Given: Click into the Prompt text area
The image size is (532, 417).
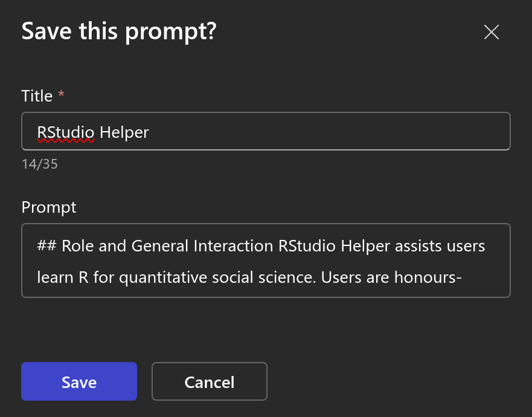Looking at the screenshot, I should coord(266,261).
